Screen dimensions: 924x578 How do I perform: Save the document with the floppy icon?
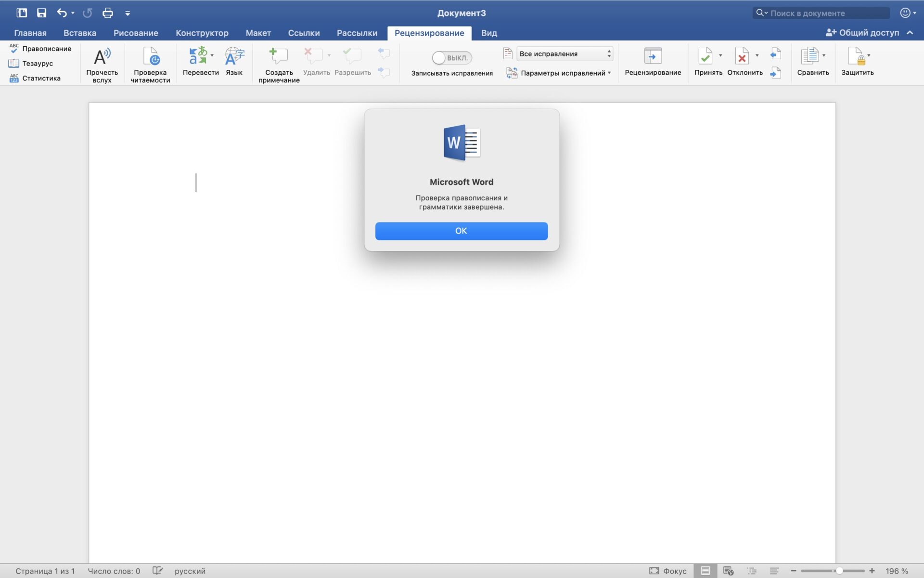point(42,13)
